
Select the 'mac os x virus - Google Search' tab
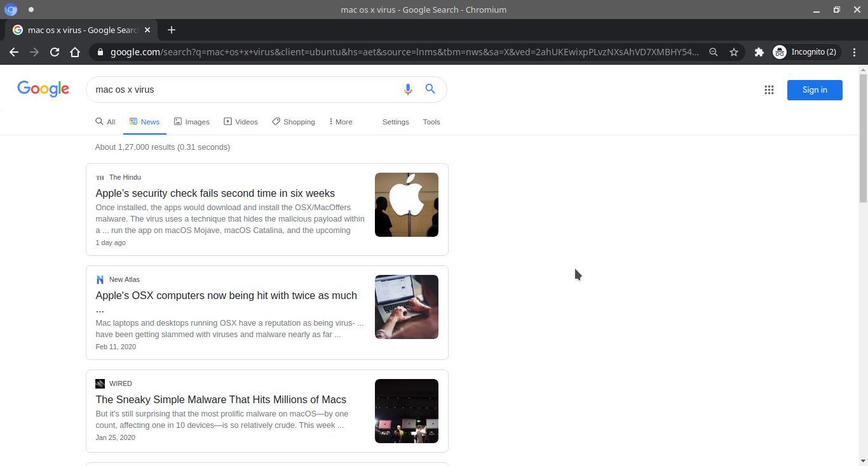(83, 30)
